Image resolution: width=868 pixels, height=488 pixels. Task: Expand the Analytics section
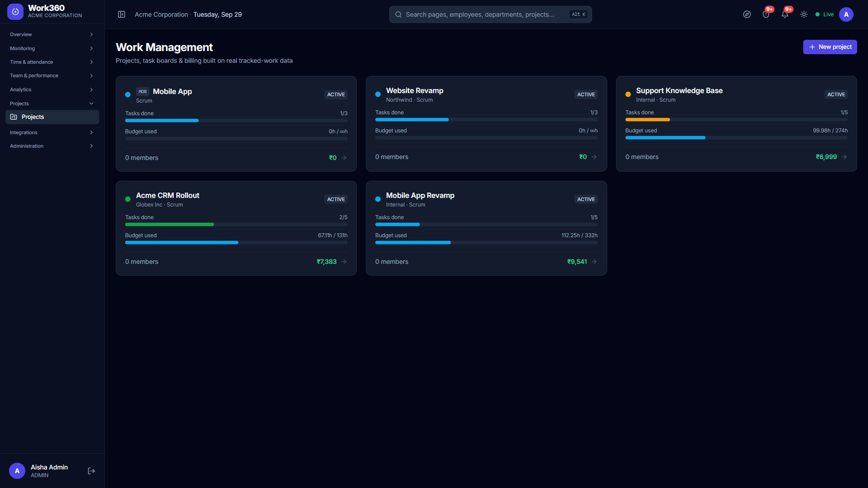[x=52, y=89]
